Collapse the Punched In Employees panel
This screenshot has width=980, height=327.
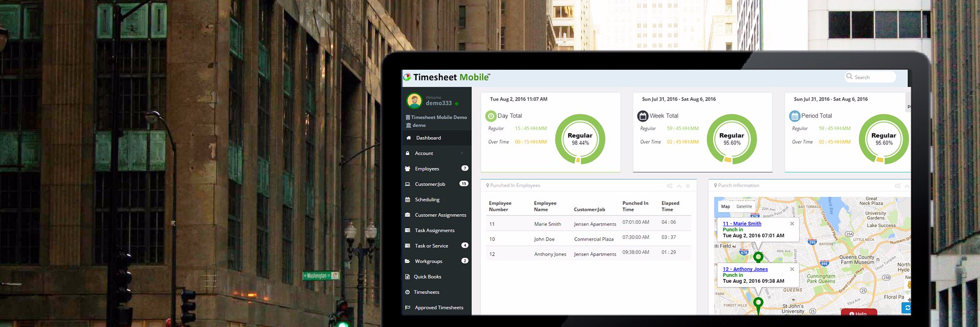[679, 186]
